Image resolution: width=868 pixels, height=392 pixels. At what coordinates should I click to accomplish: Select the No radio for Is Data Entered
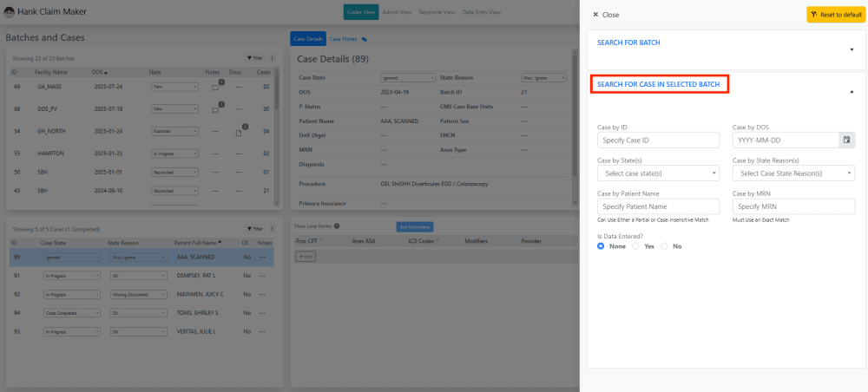tap(664, 246)
